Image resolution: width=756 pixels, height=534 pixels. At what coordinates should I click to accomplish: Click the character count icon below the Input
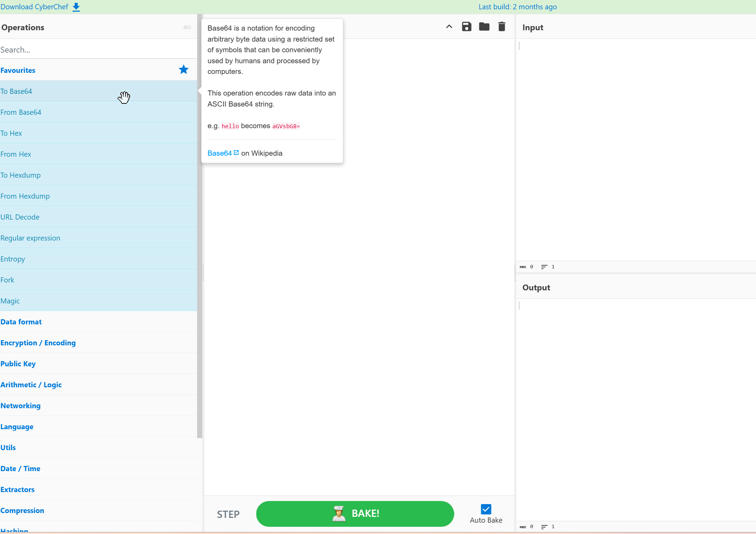[523, 267]
